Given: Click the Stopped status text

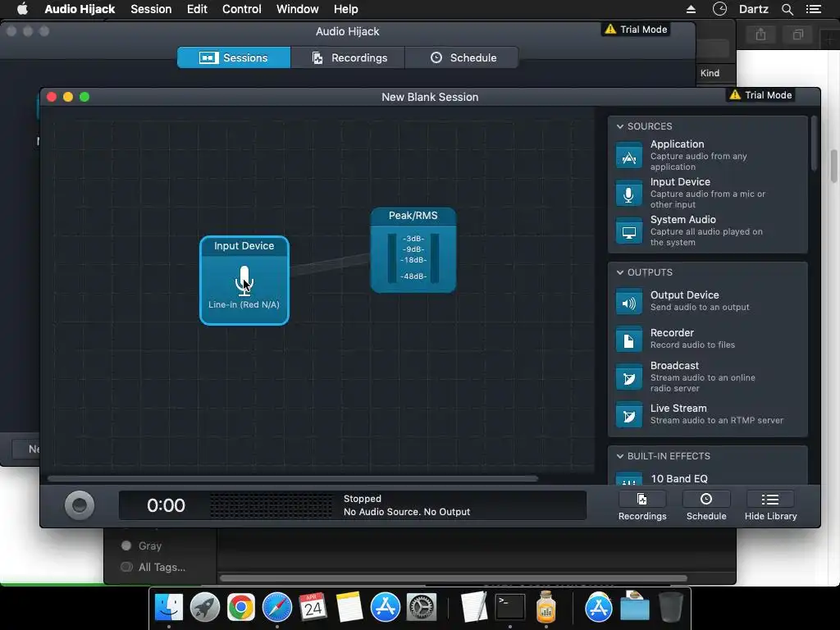Looking at the screenshot, I should pos(362,499).
